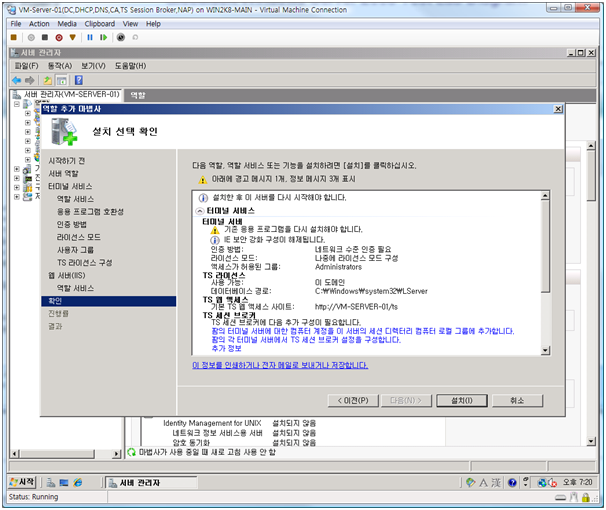Open language bar help question mark icon
The height and width of the screenshot is (510, 606).
coord(512,483)
